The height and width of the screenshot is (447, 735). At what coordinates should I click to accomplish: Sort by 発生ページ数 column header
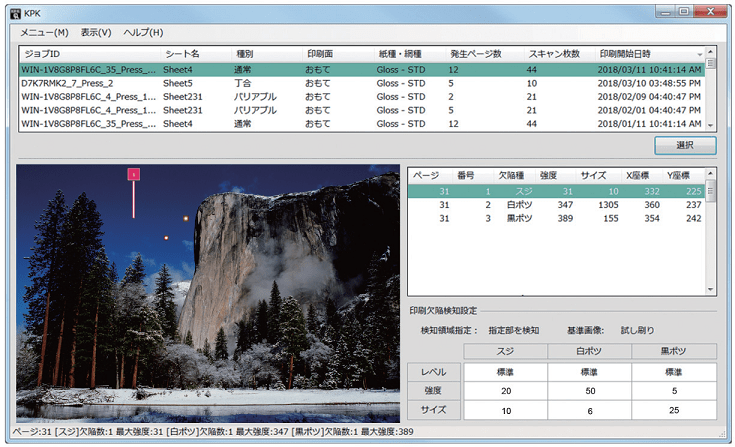tap(485, 54)
